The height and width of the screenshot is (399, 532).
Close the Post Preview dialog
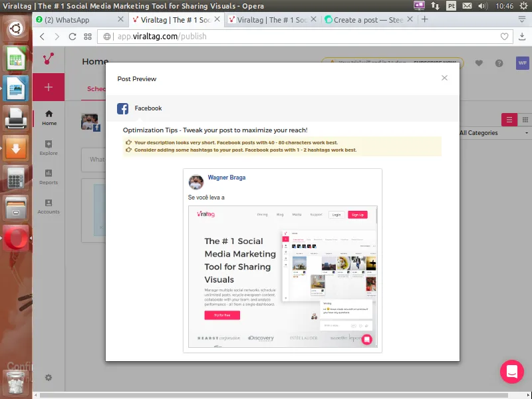click(444, 78)
